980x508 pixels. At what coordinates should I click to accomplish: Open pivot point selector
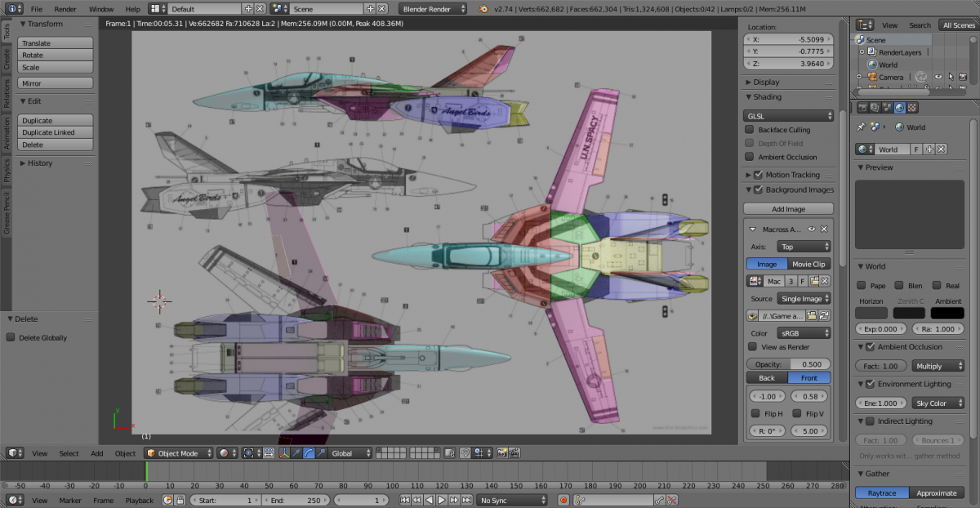click(x=252, y=452)
